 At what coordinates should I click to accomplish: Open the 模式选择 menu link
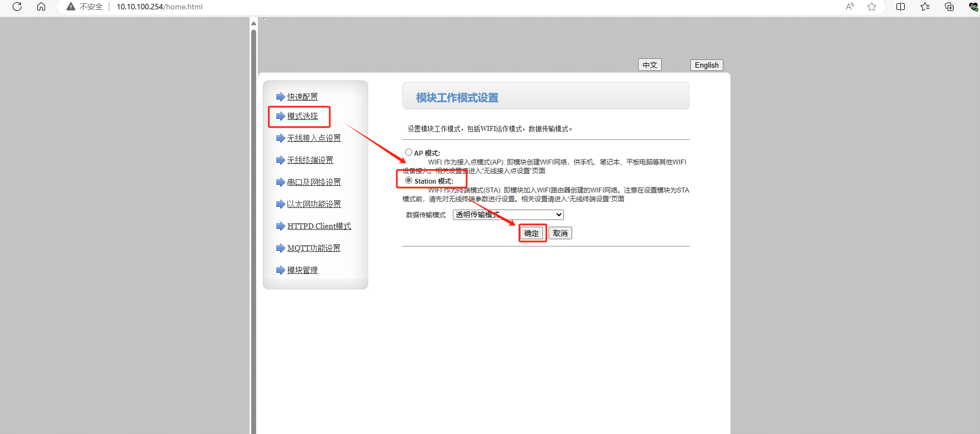coord(302,116)
